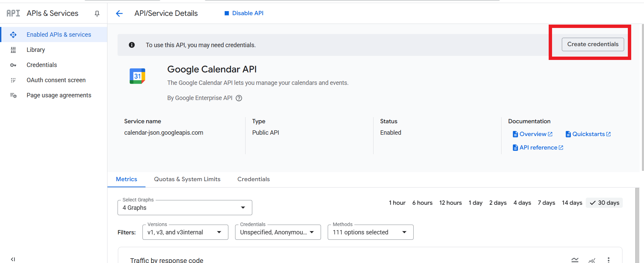Image resolution: width=644 pixels, height=263 pixels.
Task: Click help icon beside Google Enterprise API
Action: (239, 98)
